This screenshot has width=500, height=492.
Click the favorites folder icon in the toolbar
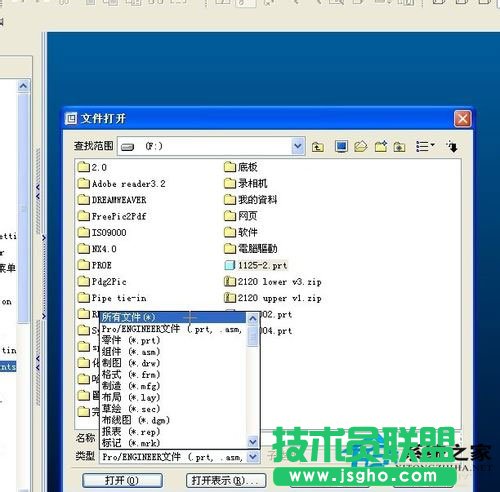point(399,147)
